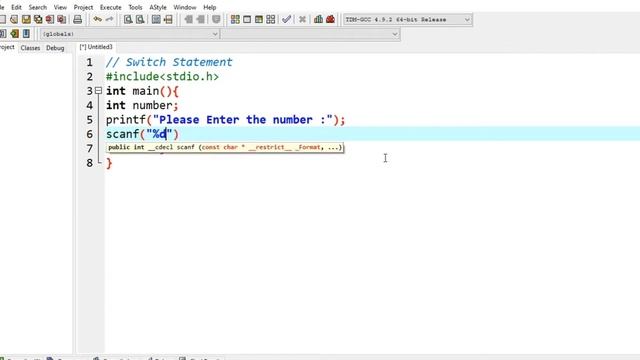Print the source with the printer icon

(x=78, y=19)
